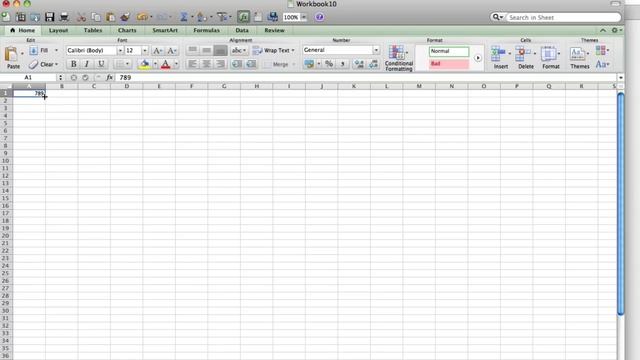640x360 pixels.
Task: Switch to the SmartArt tab
Action: [165, 30]
